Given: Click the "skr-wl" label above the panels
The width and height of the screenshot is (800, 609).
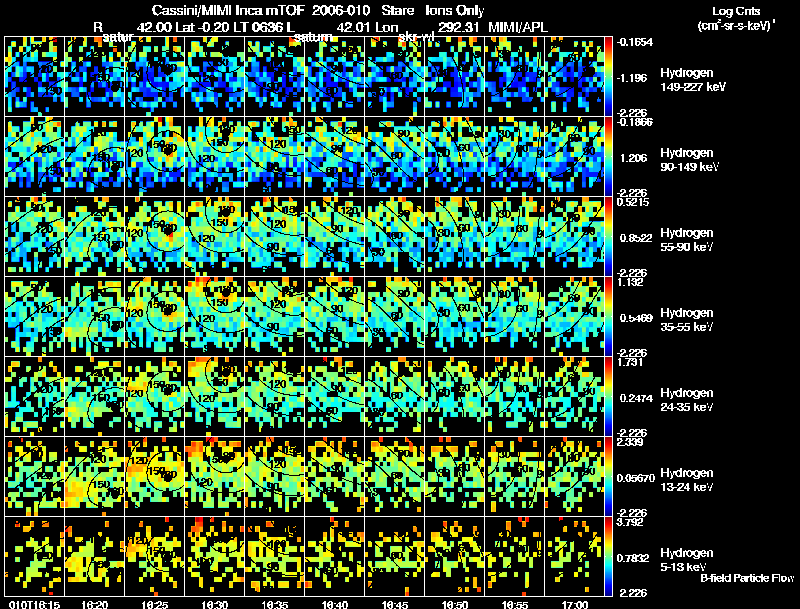Looking at the screenshot, I should click(416, 37).
